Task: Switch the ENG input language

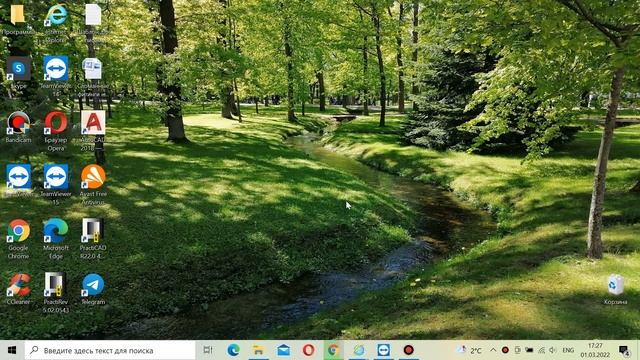Action: point(568,350)
